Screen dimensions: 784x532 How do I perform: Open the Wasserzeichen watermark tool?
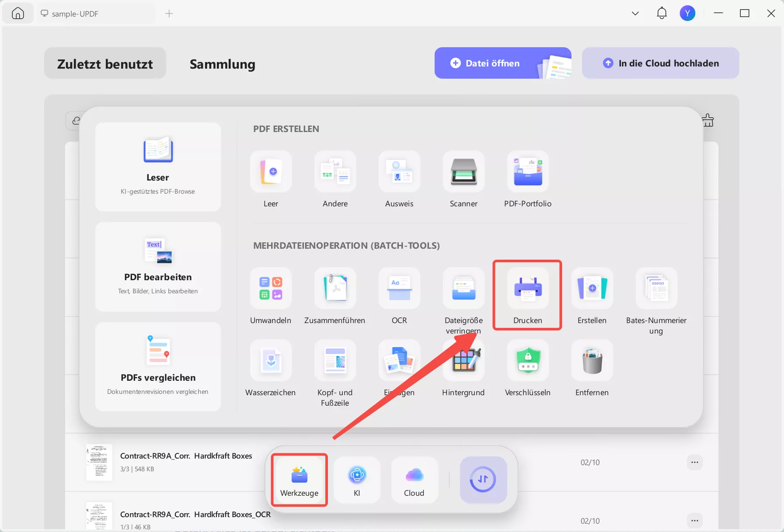pyautogui.click(x=271, y=360)
